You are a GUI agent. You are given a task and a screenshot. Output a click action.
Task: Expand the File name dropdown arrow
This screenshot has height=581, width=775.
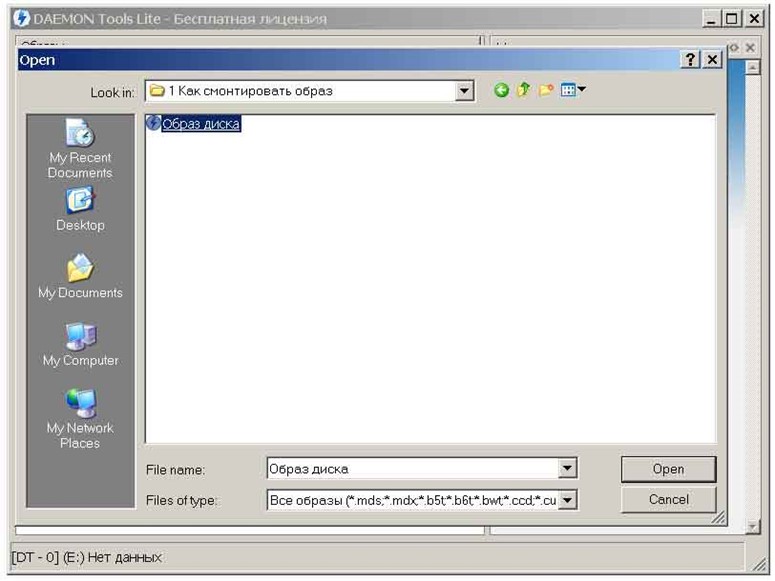tap(567, 468)
